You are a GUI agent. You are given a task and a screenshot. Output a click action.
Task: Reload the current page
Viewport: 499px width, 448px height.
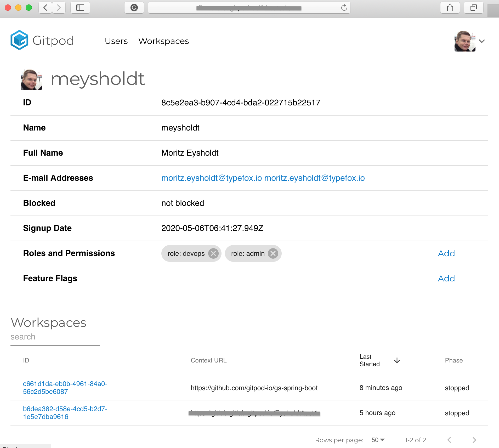pyautogui.click(x=344, y=8)
